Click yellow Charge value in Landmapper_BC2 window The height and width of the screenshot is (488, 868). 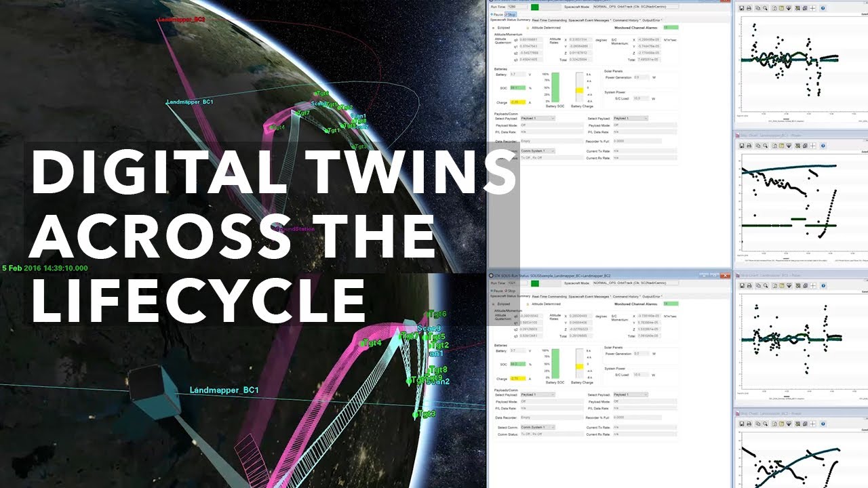tap(518, 378)
